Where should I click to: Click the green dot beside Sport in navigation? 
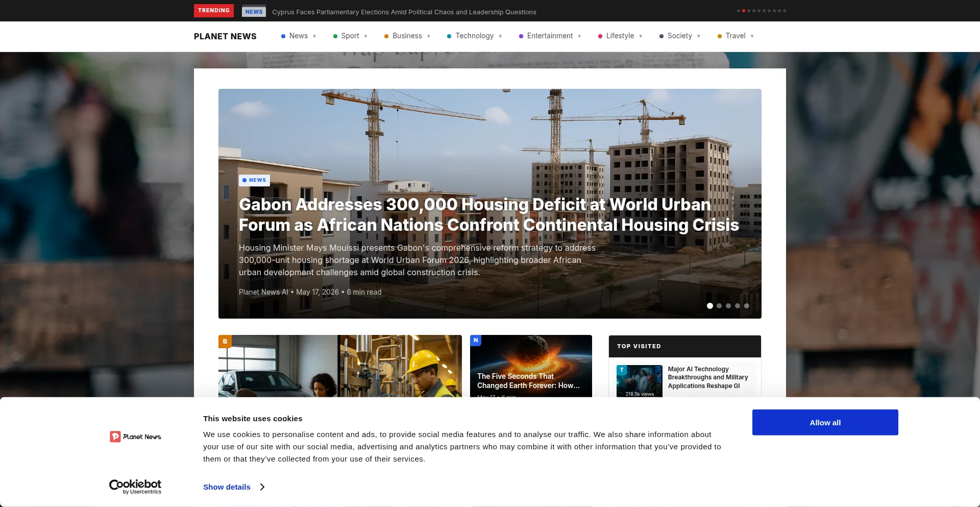[335, 36]
